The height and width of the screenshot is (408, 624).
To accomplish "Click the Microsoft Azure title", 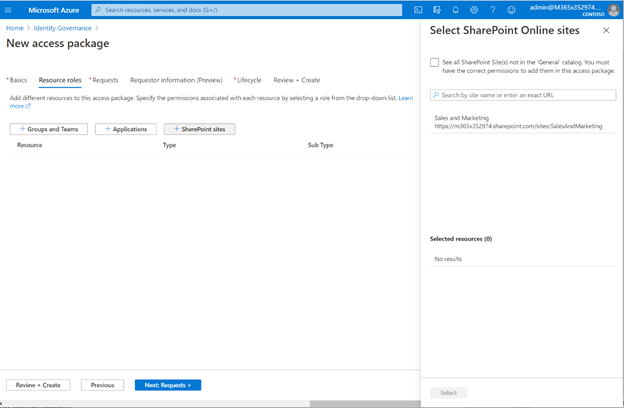I will 54,10.
